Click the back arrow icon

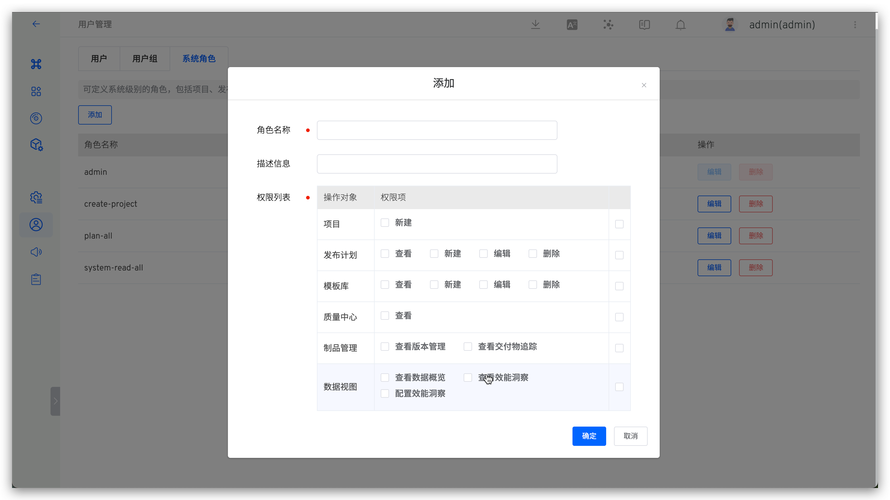(36, 24)
